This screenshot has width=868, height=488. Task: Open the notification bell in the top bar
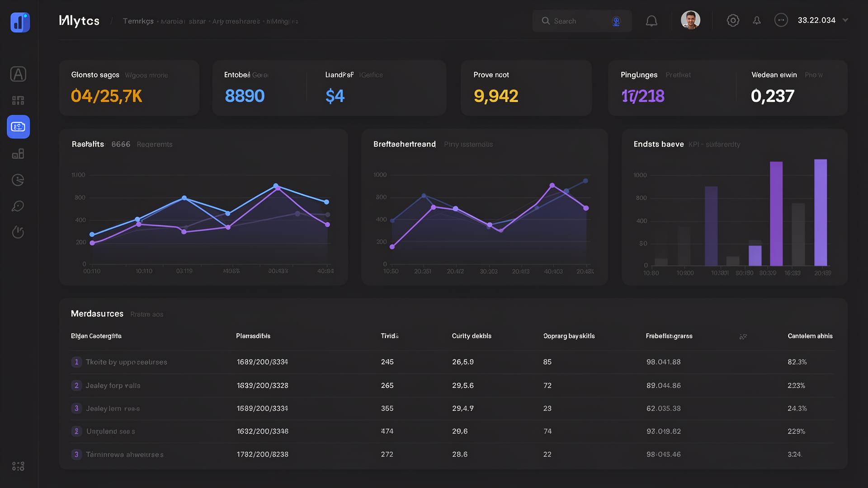click(651, 21)
